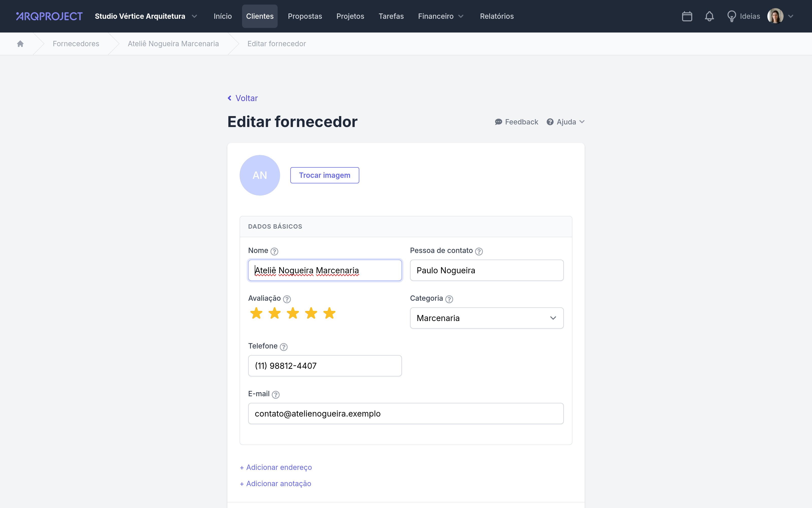Click the ArqProject logo
The image size is (812, 508).
49,16
